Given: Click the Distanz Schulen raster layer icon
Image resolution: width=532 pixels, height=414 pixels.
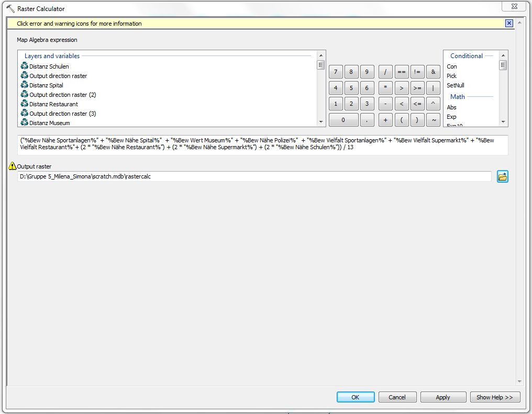Looking at the screenshot, I should [x=24, y=66].
